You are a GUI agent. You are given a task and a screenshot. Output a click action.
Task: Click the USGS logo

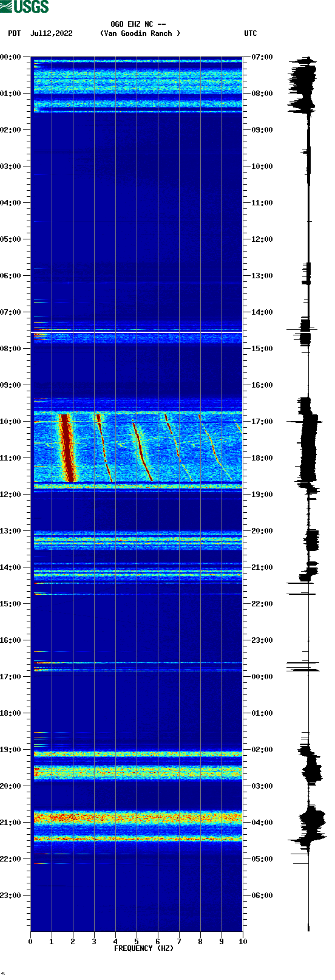coord(24,7)
